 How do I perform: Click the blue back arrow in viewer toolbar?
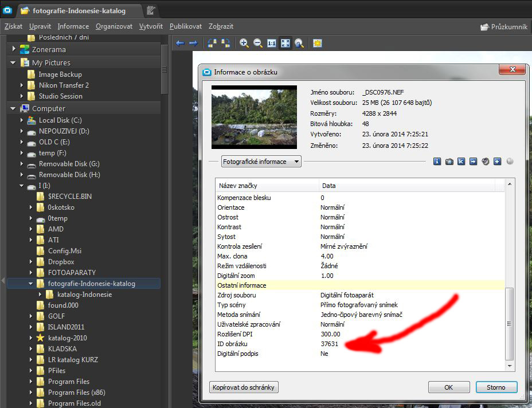[180, 44]
